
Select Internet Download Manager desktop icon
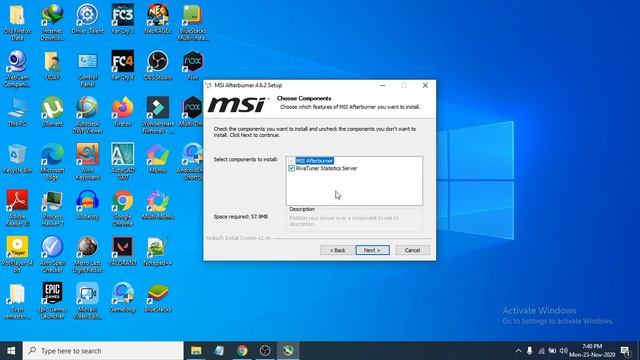point(52,22)
